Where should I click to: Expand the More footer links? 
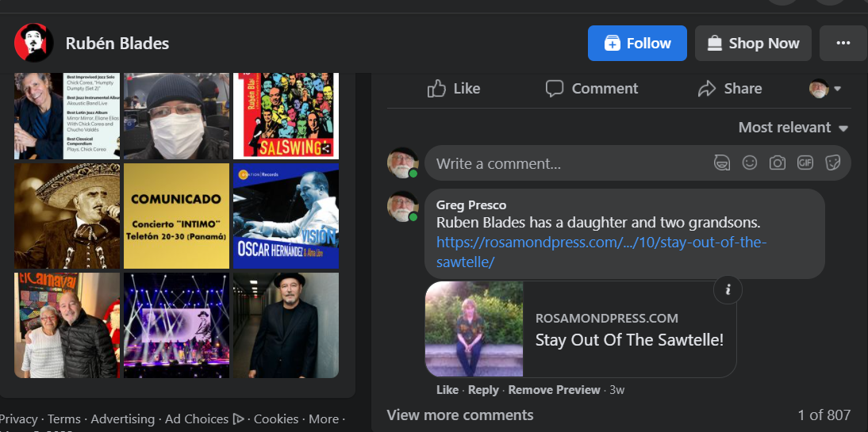click(x=327, y=419)
